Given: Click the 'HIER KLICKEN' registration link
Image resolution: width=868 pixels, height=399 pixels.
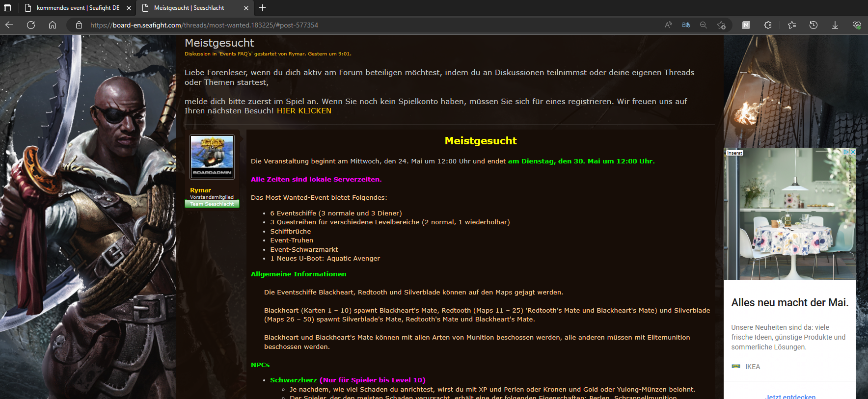Looking at the screenshot, I should [304, 111].
